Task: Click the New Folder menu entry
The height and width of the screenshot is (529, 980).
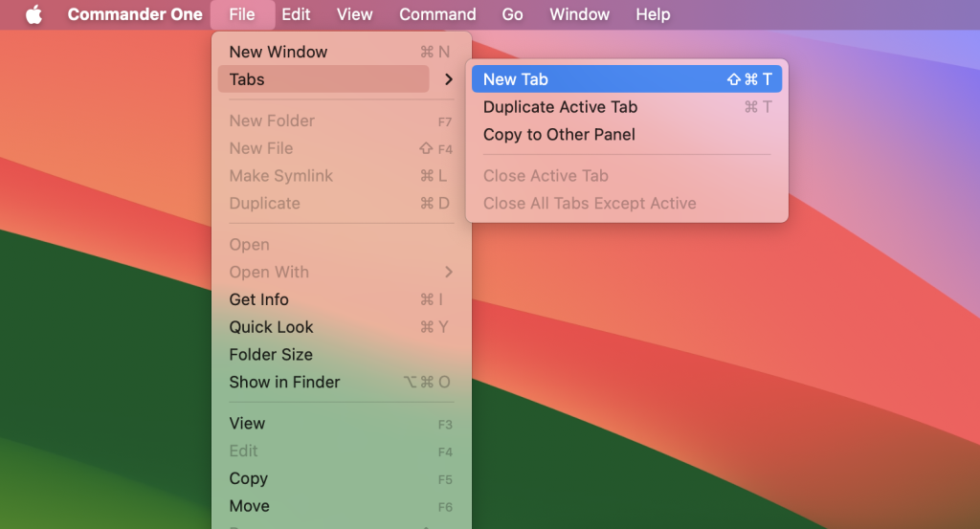Action: click(x=342, y=121)
